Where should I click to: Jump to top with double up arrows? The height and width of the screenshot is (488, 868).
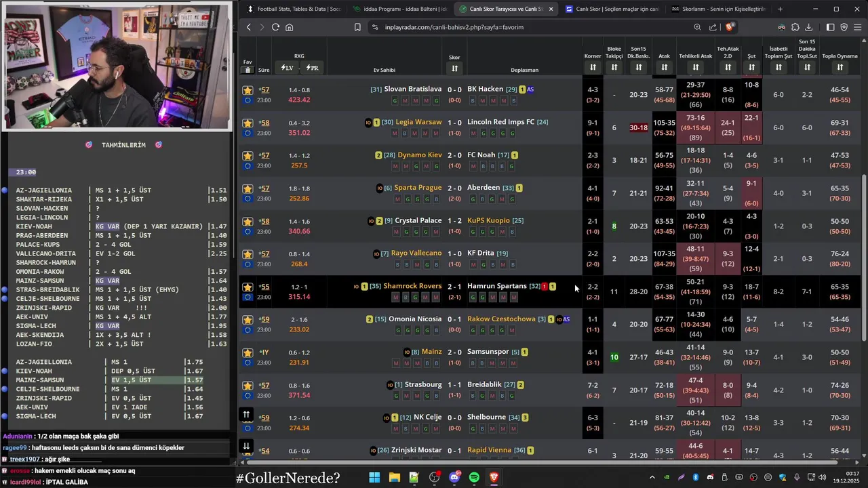[x=246, y=414]
